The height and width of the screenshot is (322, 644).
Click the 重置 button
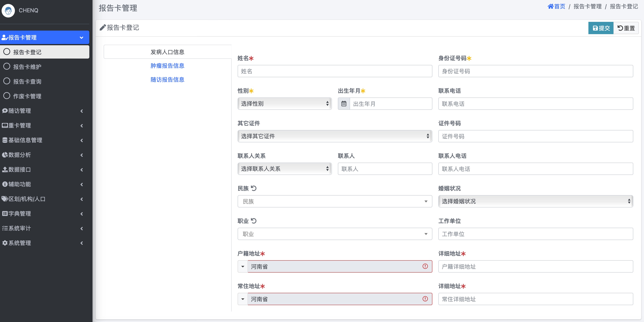pyautogui.click(x=626, y=28)
